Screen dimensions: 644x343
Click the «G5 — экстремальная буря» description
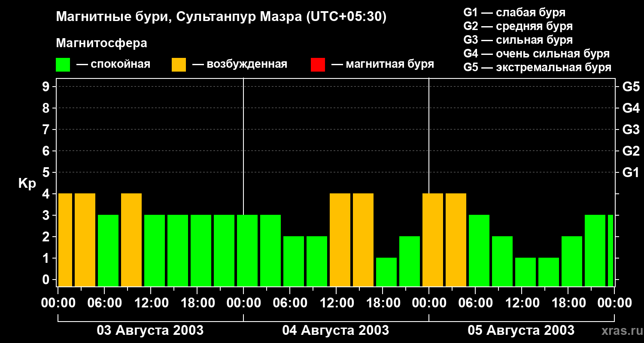pos(537,67)
